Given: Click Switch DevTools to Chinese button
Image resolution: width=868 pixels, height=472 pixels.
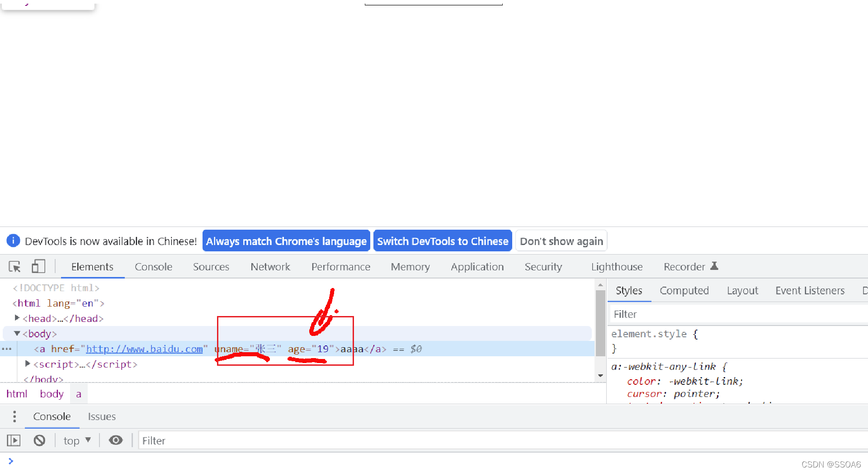Looking at the screenshot, I should pyautogui.click(x=443, y=241).
